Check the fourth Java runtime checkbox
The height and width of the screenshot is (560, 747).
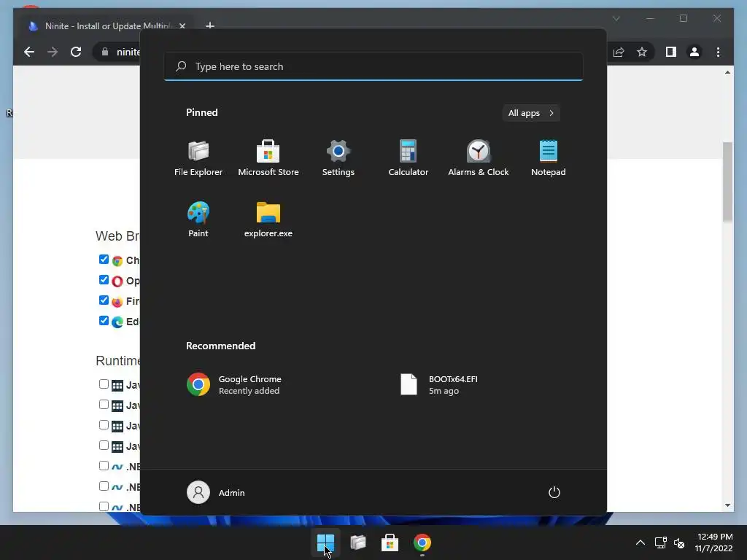pyautogui.click(x=104, y=446)
